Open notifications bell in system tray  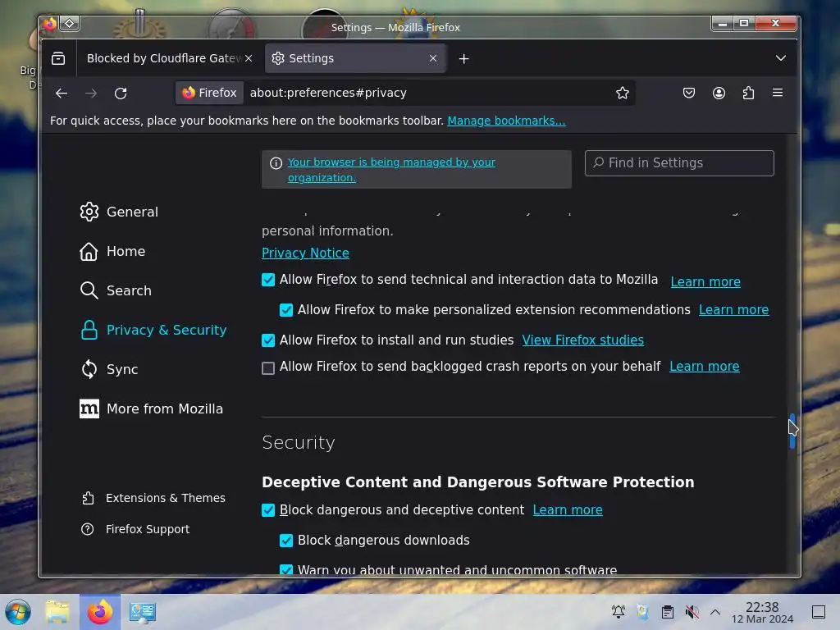[619, 612]
